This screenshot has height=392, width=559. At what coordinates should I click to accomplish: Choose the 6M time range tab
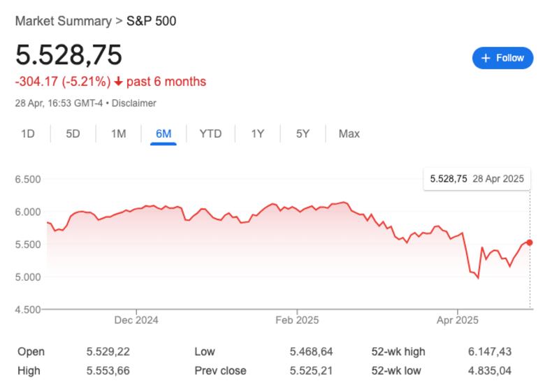click(x=164, y=133)
